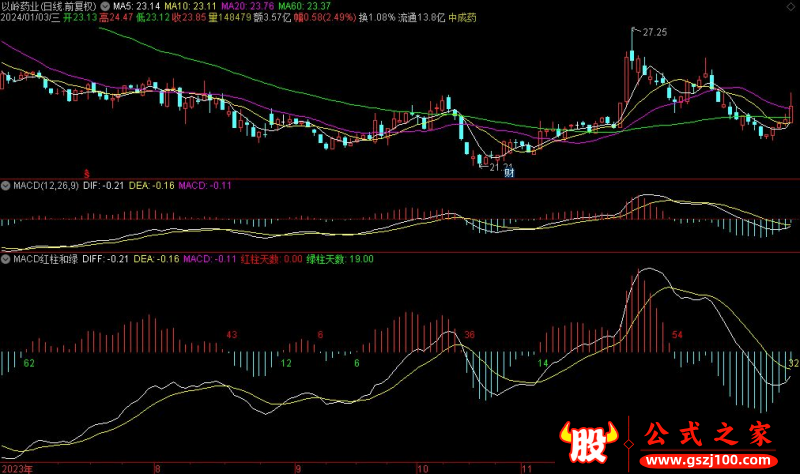
Task: Click the 中成药 sector label
Action: pos(463,18)
